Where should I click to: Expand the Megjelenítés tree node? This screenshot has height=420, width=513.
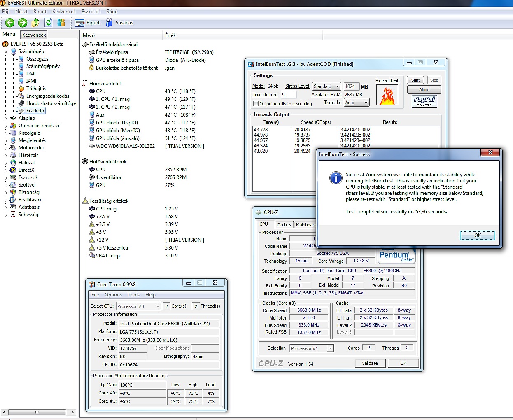tap(6, 141)
